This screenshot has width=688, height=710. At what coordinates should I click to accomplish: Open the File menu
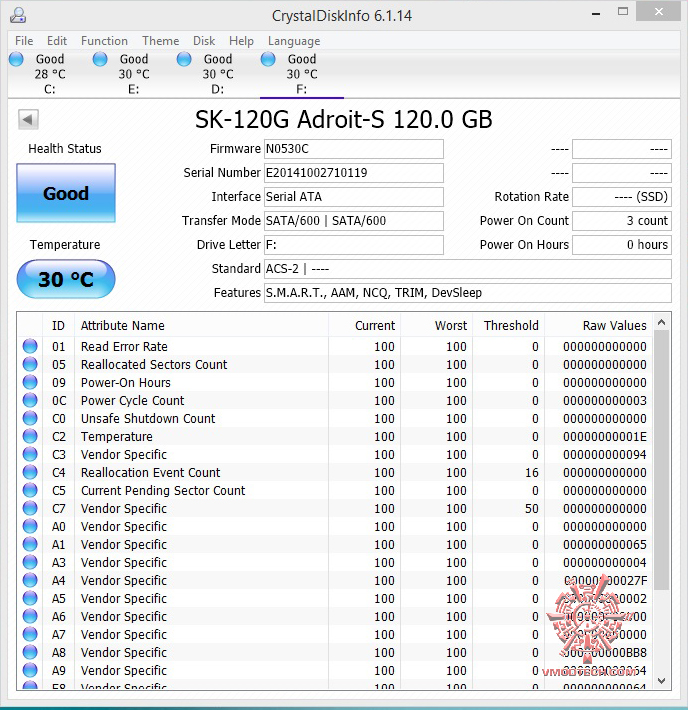point(24,41)
